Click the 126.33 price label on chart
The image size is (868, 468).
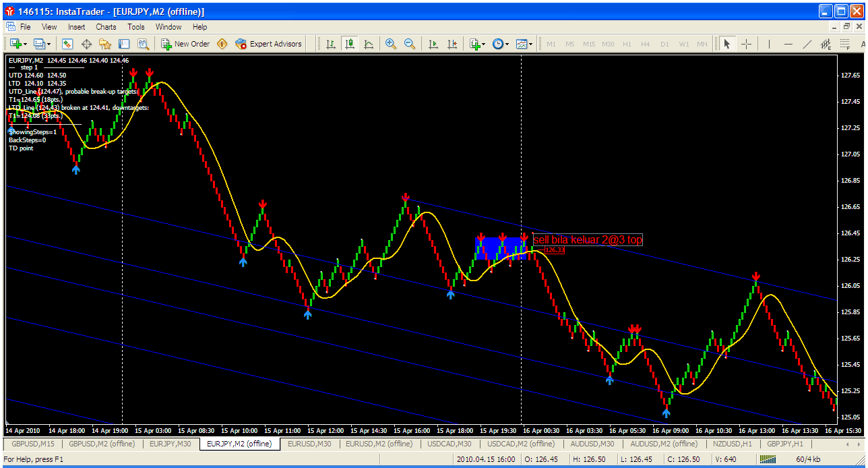554,250
